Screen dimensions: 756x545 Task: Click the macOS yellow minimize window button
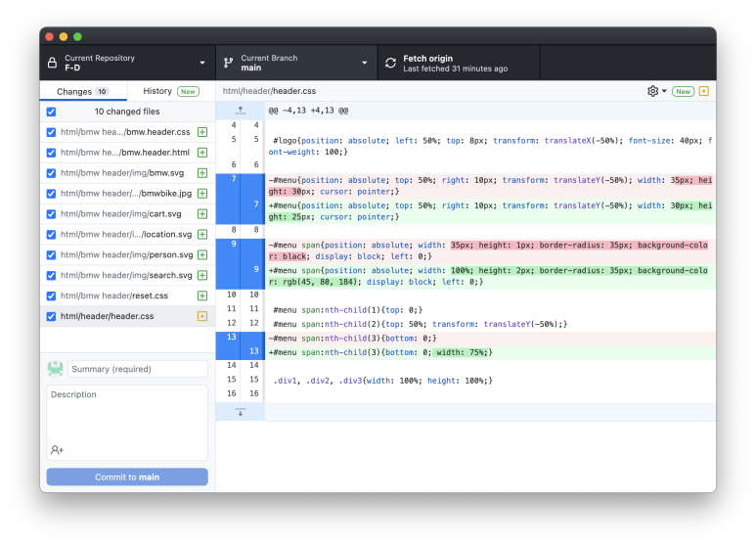[x=64, y=36]
